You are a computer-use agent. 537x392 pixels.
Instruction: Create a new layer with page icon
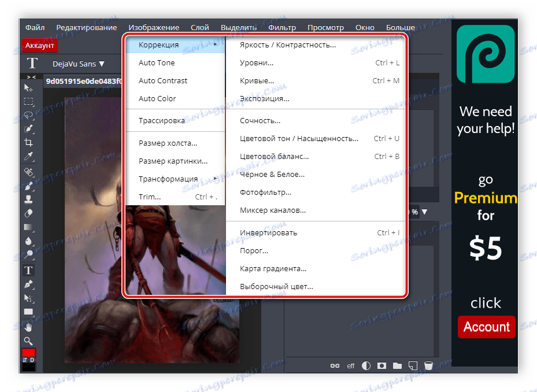(413, 365)
